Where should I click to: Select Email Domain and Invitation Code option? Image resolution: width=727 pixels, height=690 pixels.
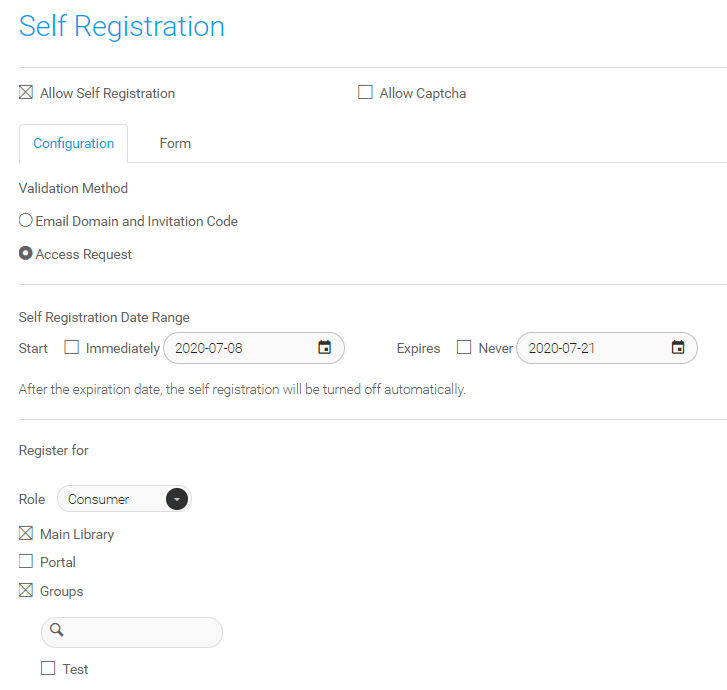(x=26, y=220)
